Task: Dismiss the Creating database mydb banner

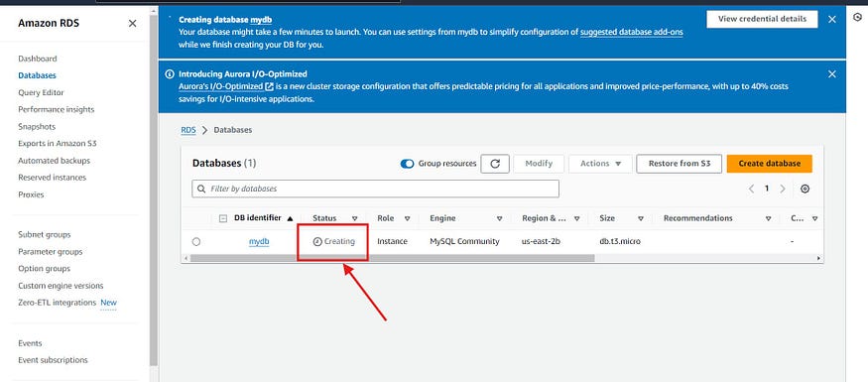Action: click(831, 20)
